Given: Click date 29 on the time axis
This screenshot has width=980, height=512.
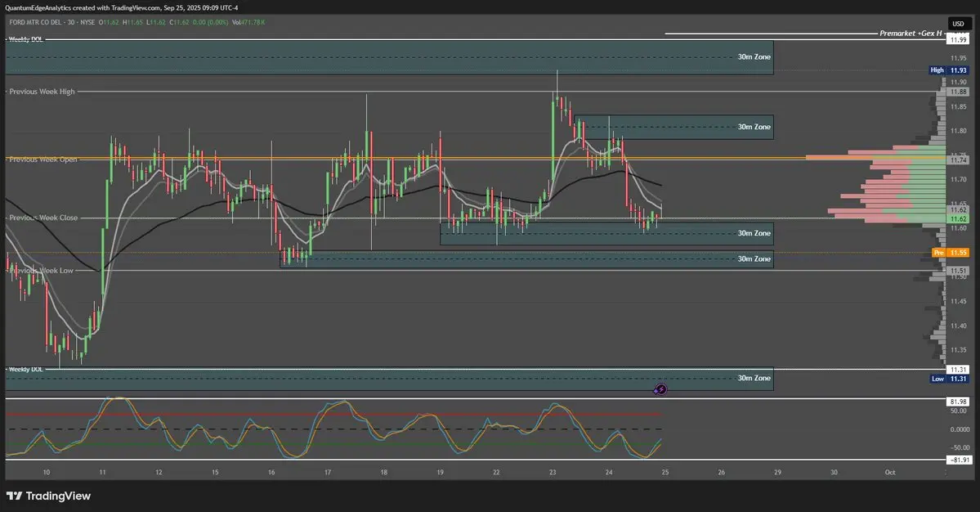Looking at the screenshot, I should tap(777, 473).
